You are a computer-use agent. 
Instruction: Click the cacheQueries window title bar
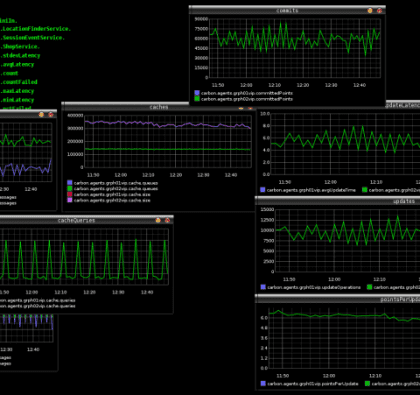pos(76,220)
